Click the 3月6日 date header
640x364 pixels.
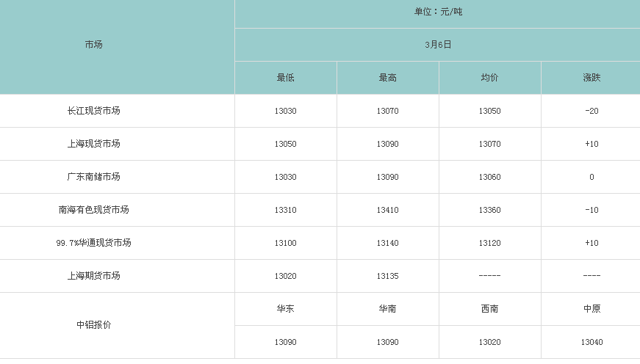click(438, 45)
